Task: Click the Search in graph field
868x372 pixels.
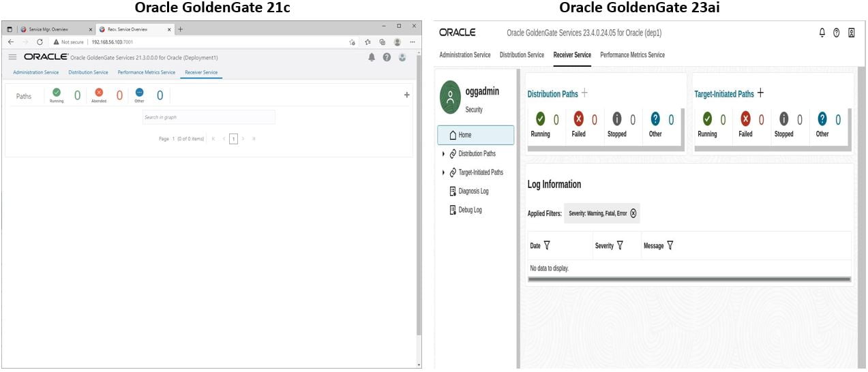Action: (209, 117)
